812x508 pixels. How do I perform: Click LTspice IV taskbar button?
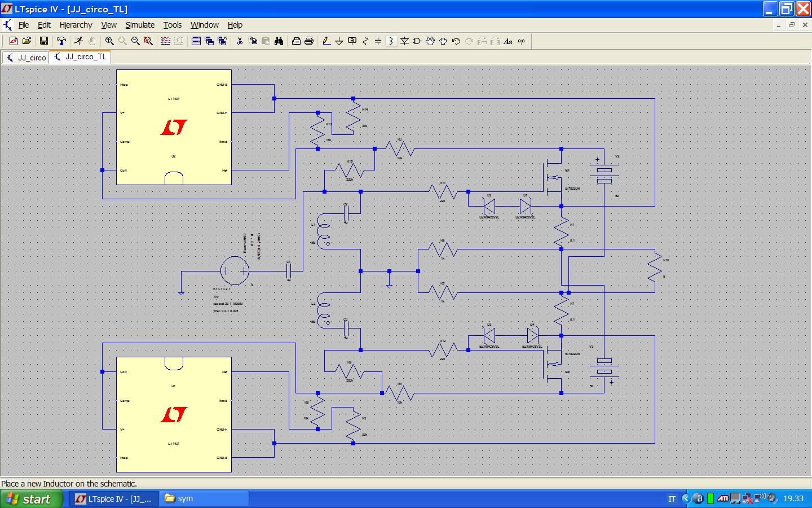pyautogui.click(x=113, y=498)
